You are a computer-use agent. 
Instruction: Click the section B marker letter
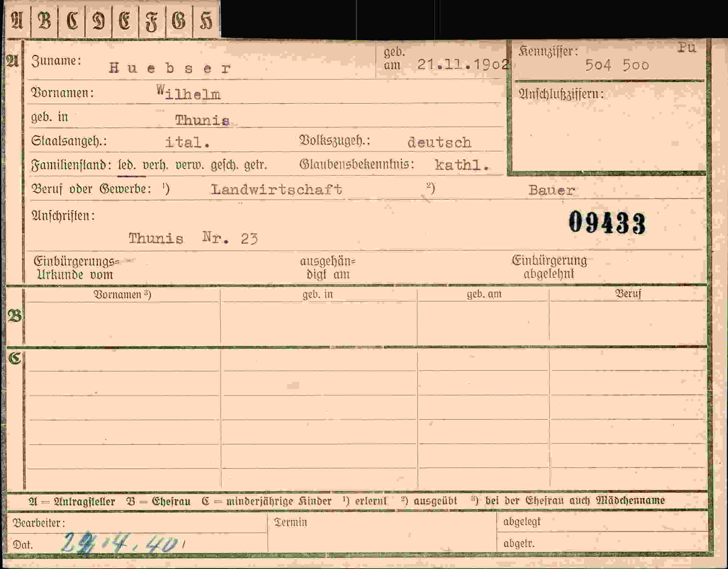pos(15,316)
